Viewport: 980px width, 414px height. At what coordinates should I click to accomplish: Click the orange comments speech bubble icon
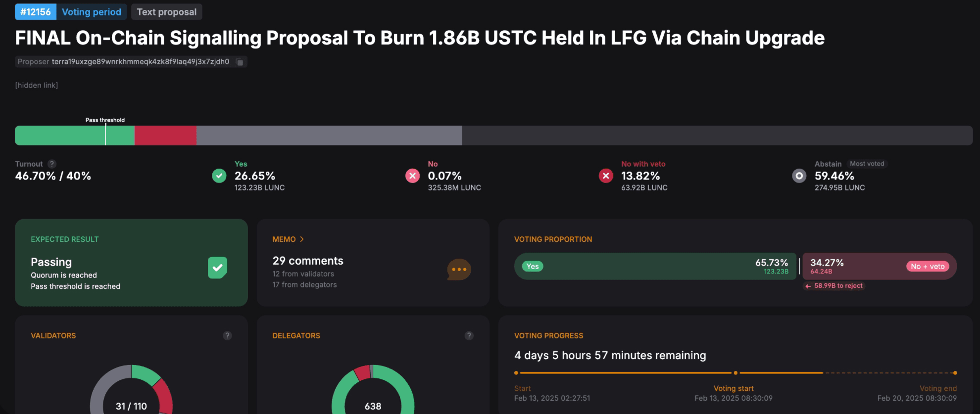459,270
